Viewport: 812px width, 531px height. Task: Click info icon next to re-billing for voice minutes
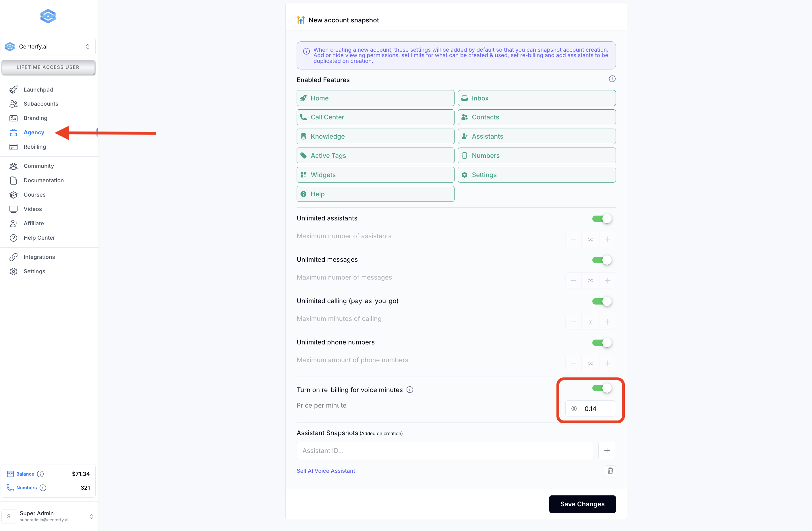(410, 389)
